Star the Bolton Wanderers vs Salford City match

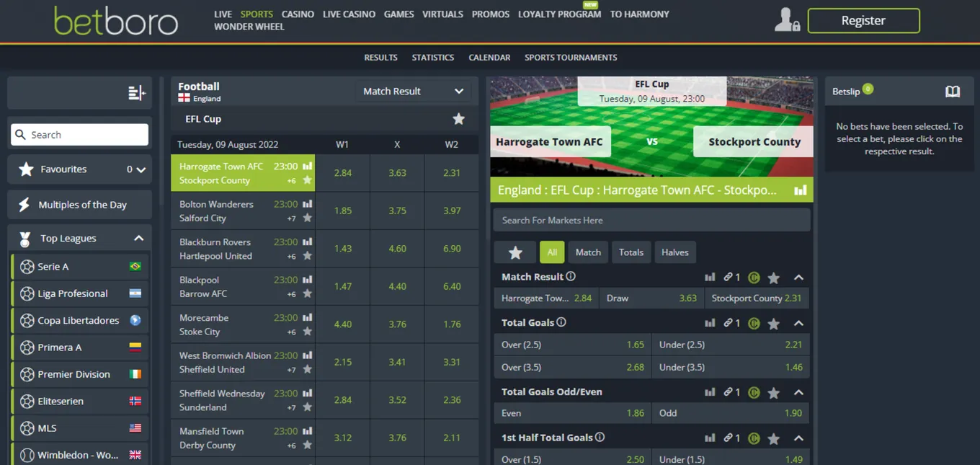pos(308,218)
